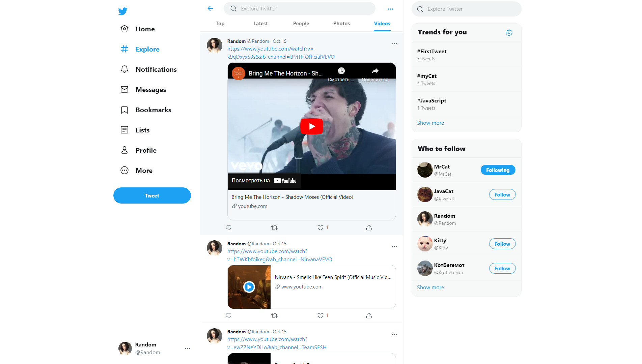This screenshot has width=642, height=364.
Task: Open Messages in the sidebar
Action: click(x=143, y=90)
